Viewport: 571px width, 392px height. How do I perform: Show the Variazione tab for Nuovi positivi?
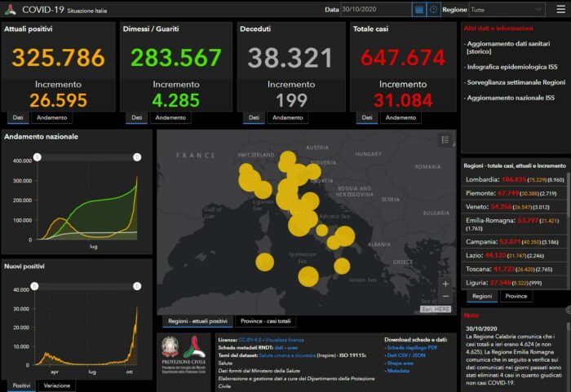coord(55,385)
